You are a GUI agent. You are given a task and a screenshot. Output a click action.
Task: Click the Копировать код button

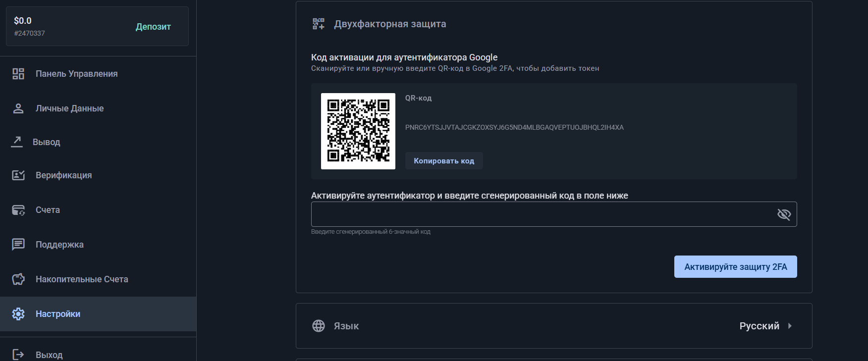click(x=444, y=161)
